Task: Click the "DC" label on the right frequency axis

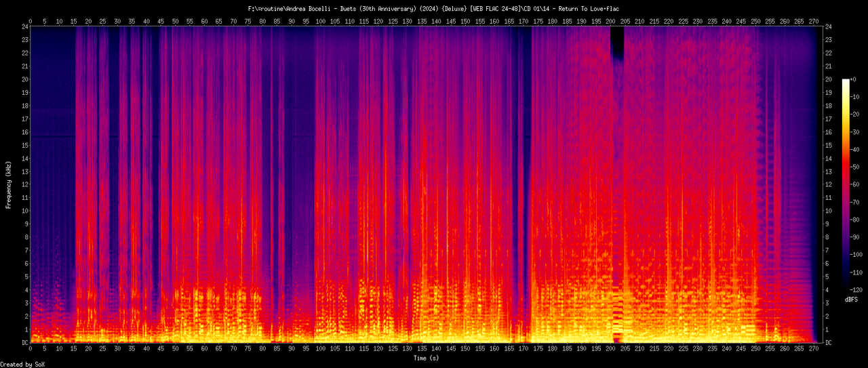Action: click(829, 343)
